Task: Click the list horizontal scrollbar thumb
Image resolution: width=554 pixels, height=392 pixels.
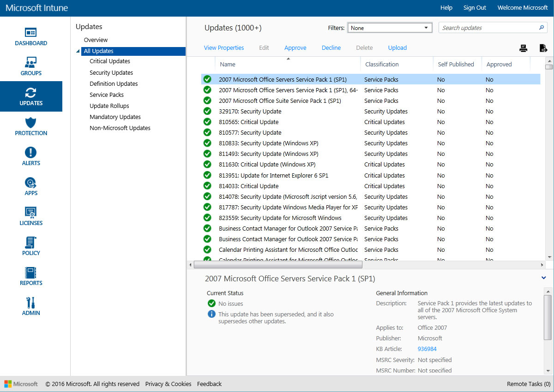Action: (278, 265)
